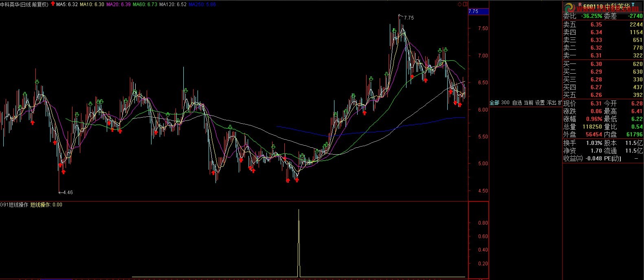
Task: Select the 买五 row at 6.26
Action: click(x=603, y=95)
